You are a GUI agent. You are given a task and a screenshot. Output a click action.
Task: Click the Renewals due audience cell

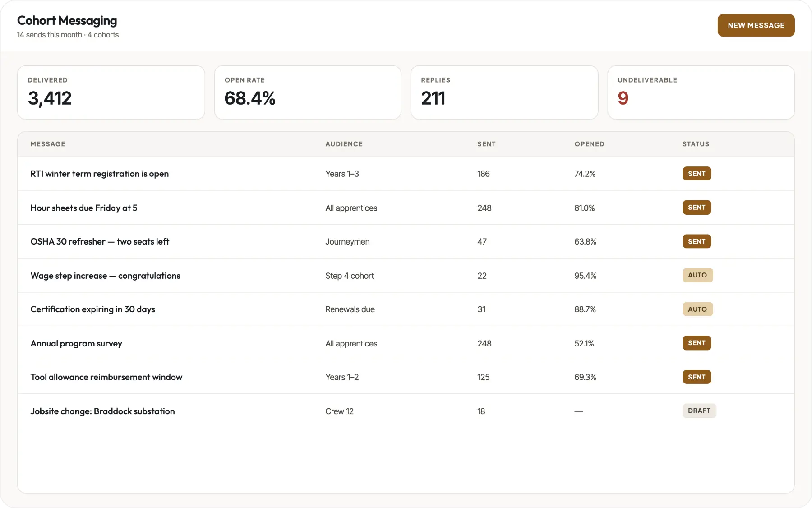[x=350, y=309]
